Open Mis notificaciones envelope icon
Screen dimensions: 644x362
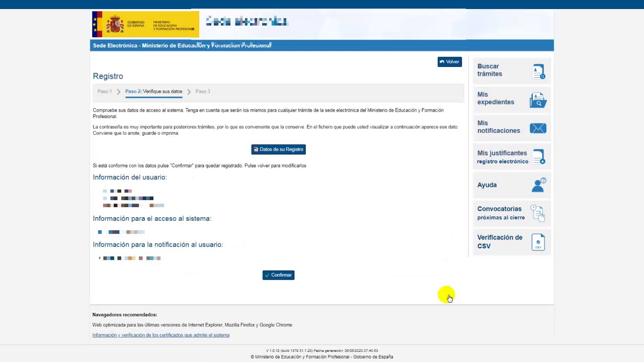pos(538,128)
